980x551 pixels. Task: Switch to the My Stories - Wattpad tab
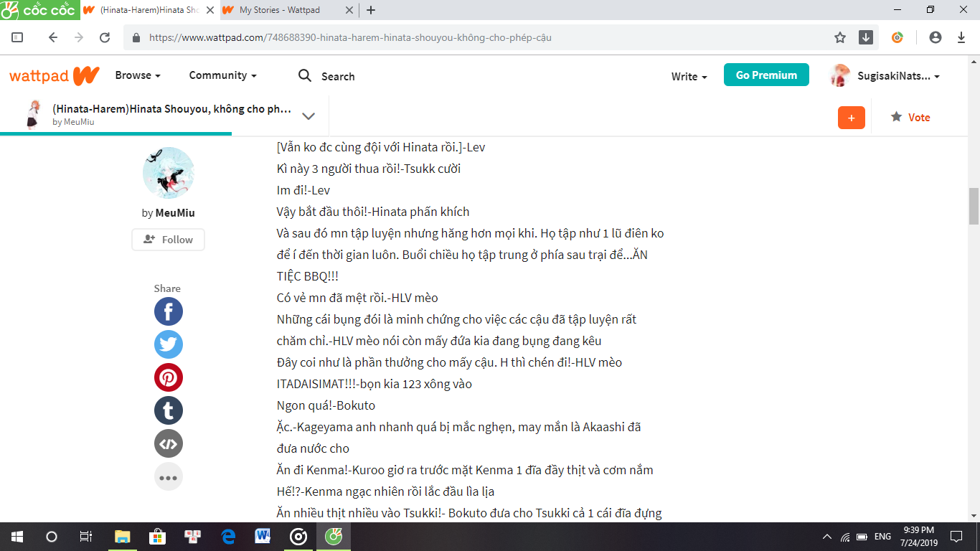pos(280,10)
